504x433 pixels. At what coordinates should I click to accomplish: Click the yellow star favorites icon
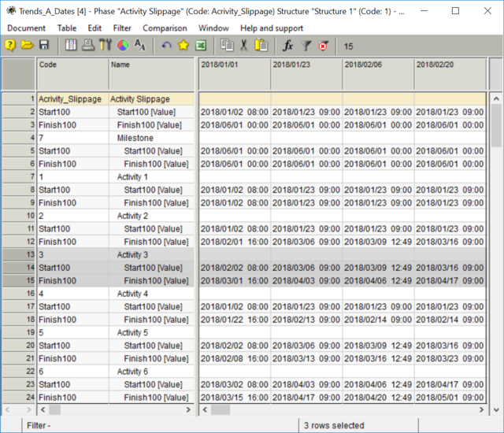click(183, 46)
